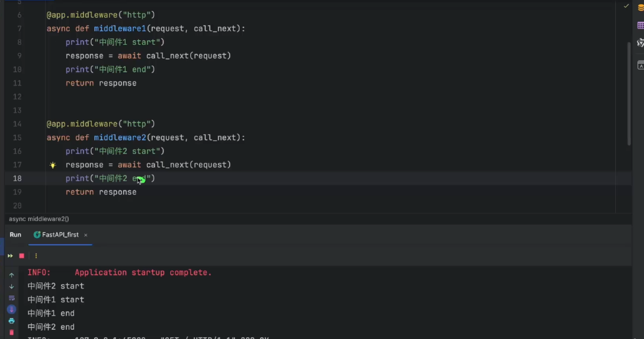Click '中间件2 end' console output line

point(51,327)
